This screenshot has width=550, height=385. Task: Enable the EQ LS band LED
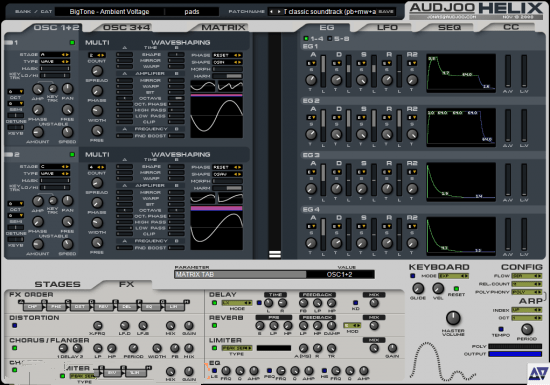pos(214,370)
